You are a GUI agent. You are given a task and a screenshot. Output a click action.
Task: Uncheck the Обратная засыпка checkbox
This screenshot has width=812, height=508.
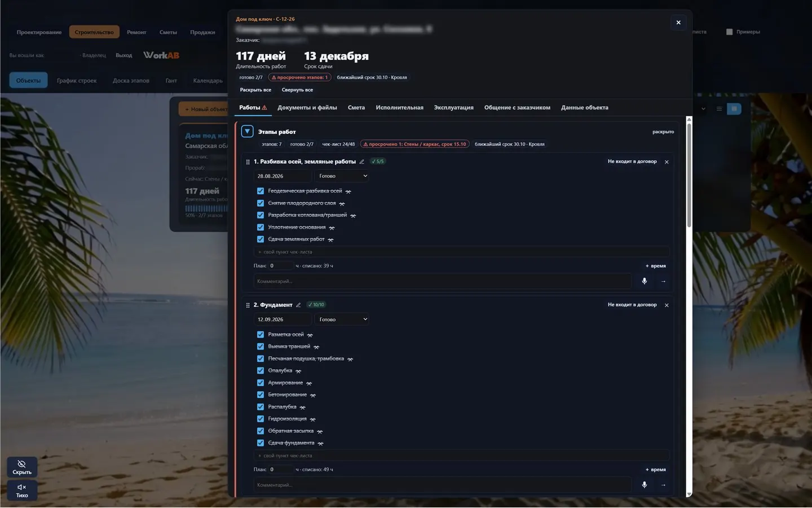point(261,431)
